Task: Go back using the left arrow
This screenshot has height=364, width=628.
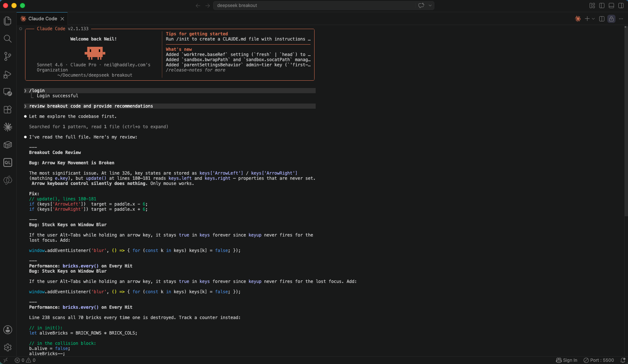Action: coord(198,6)
